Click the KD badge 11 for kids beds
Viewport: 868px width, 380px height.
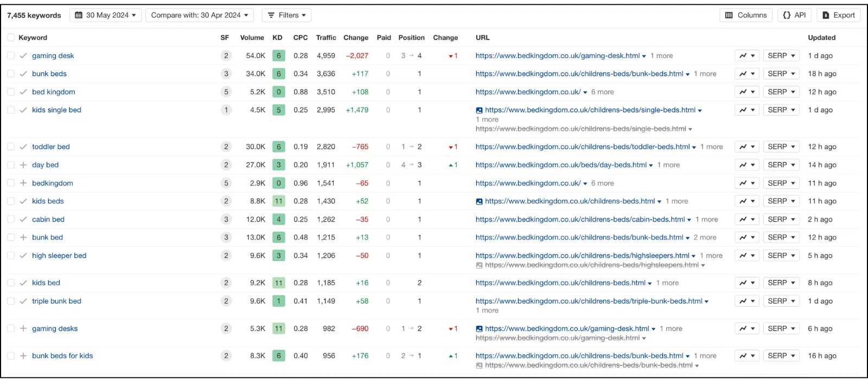[279, 201]
